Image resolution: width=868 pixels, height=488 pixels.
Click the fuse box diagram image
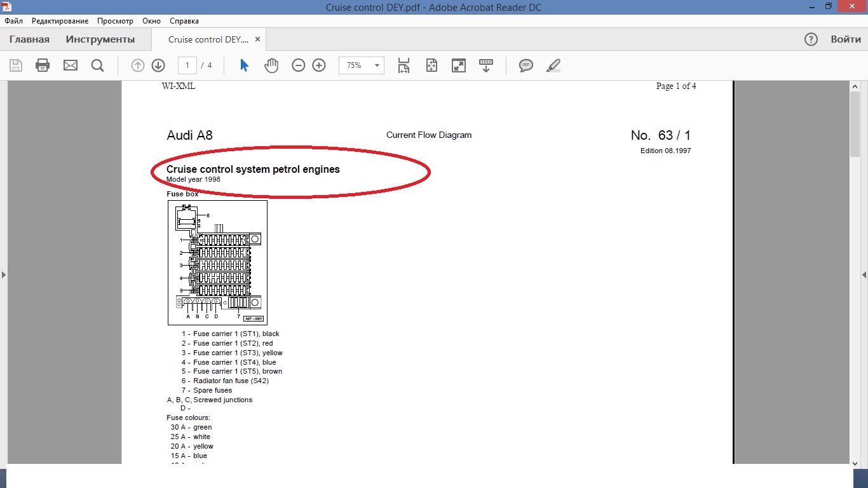(x=217, y=262)
